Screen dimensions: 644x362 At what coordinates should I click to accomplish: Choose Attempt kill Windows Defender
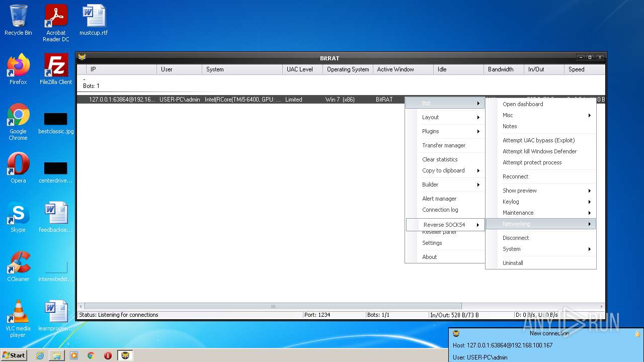click(x=540, y=151)
